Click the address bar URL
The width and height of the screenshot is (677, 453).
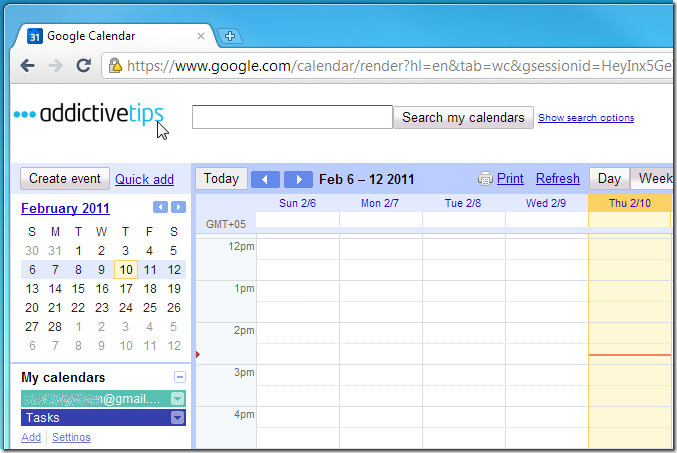(x=399, y=66)
